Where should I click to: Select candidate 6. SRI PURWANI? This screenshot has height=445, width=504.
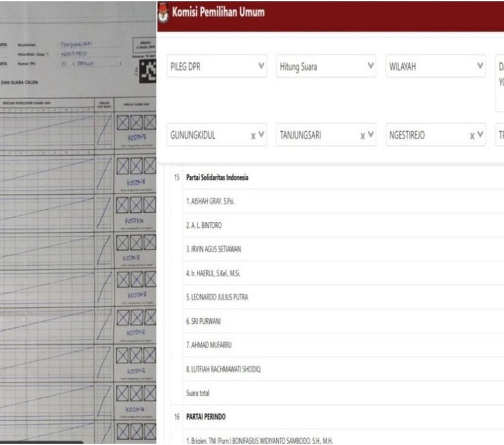(344, 321)
